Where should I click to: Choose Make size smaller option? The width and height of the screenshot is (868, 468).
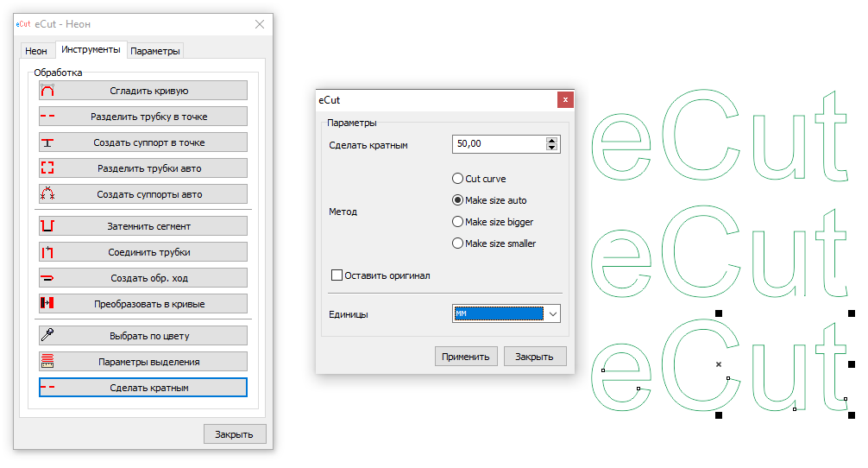coord(494,243)
